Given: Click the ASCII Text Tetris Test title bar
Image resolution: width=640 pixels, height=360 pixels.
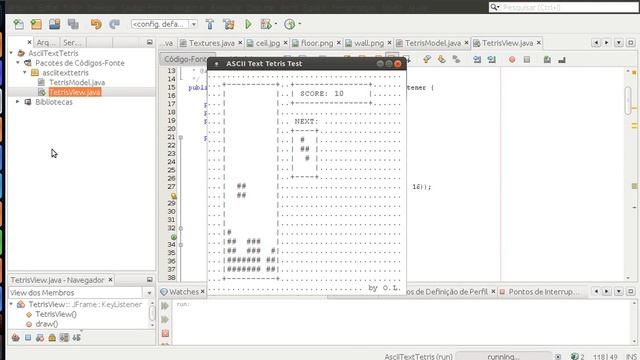Looking at the screenshot, I should click(x=306, y=64).
